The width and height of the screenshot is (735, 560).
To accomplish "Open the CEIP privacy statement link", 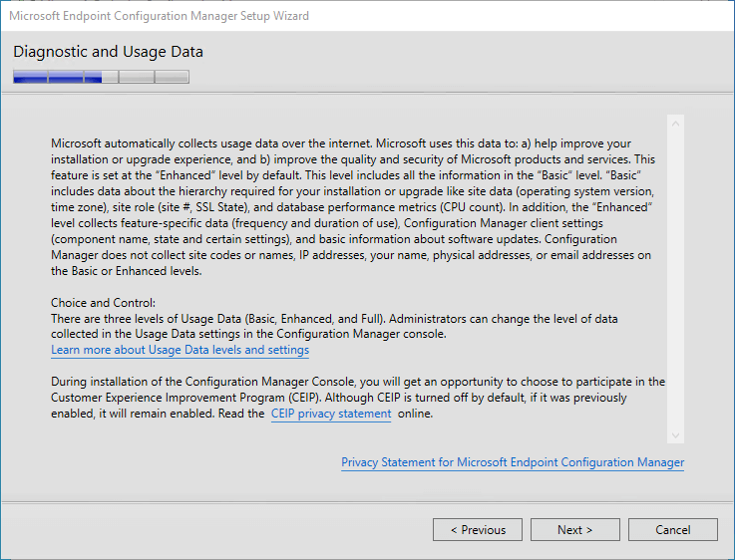I will tap(331, 414).
